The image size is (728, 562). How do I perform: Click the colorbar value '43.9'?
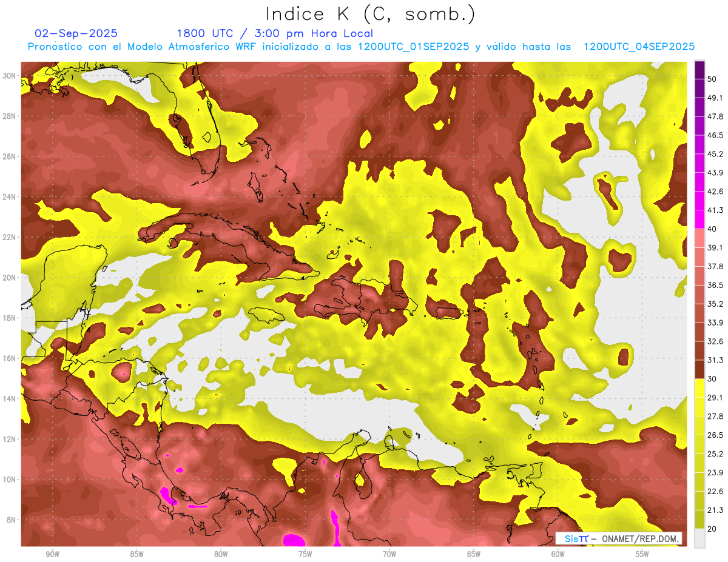click(x=715, y=173)
